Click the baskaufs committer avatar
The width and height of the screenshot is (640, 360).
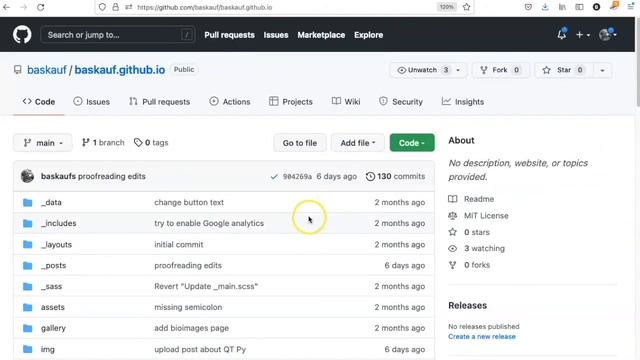click(x=27, y=176)
